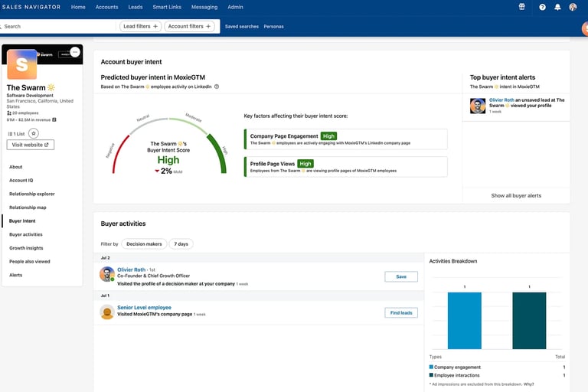Click Show all buyer alerts
The width and height of the screenshot is (588, 392).
516,195
